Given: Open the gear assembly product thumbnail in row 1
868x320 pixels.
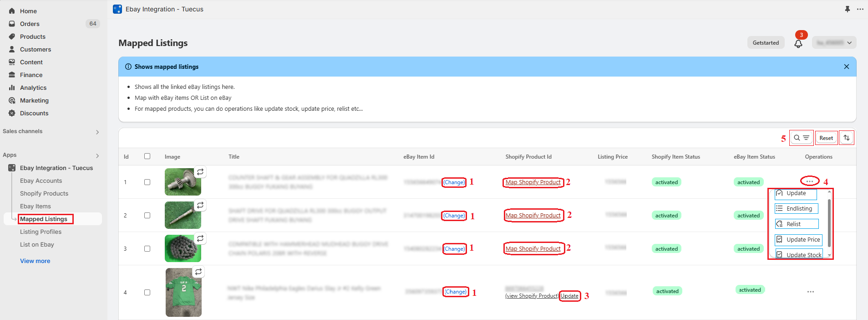Looking at the screenshot, I should (x=183, y=182).
